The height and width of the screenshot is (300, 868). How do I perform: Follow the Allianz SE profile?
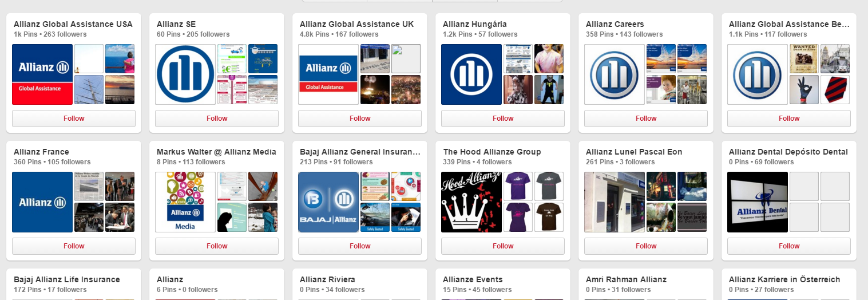[217, 119]
